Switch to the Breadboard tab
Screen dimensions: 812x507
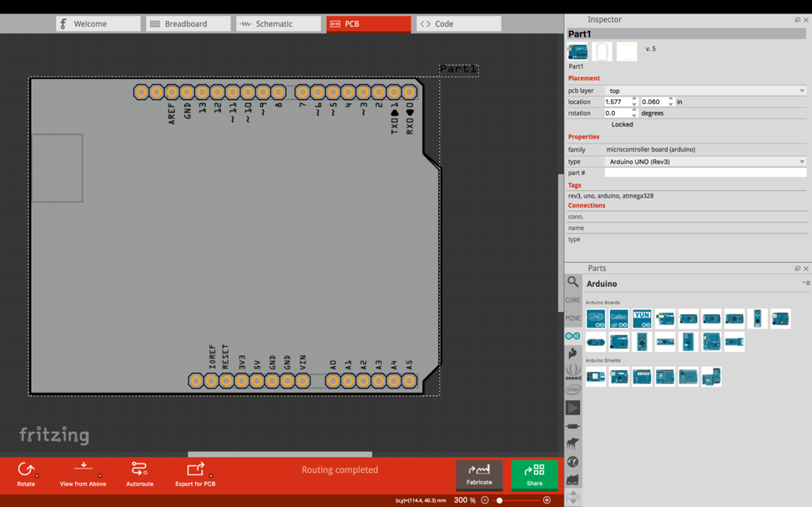188,24
